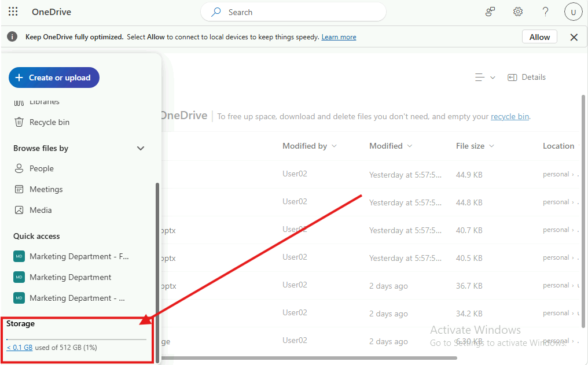The height and width of the screenshot is (365, 588).
Task: Select the 34.2 KB file size cell
Action: click(469, 314)
